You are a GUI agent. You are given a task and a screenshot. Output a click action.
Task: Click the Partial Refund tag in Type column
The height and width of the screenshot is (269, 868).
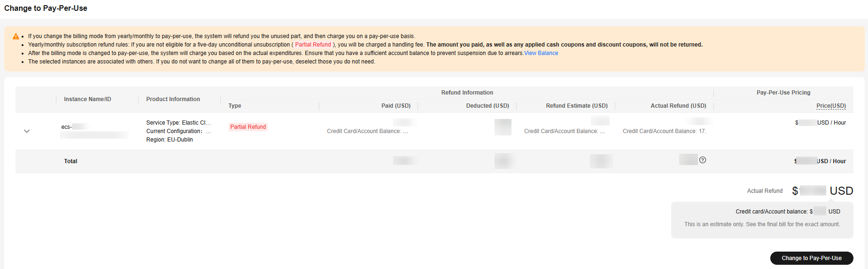pyautogui.click(x=248, y=127)
